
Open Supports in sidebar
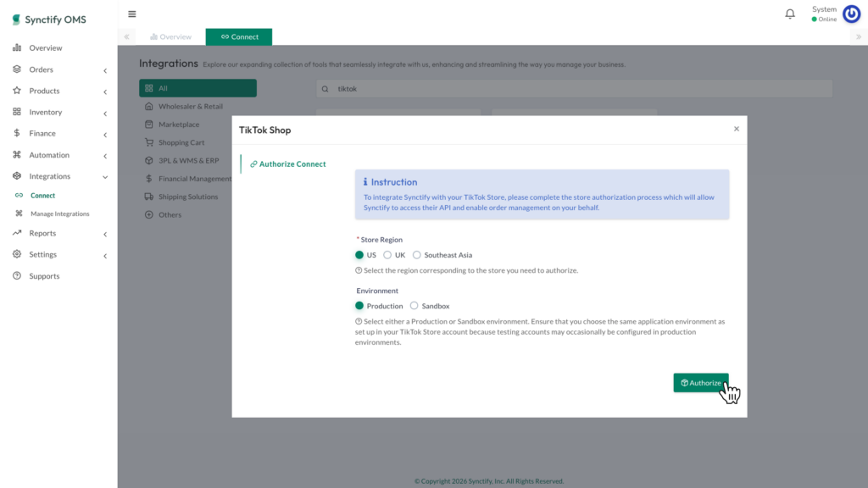[x=44, y=276]
